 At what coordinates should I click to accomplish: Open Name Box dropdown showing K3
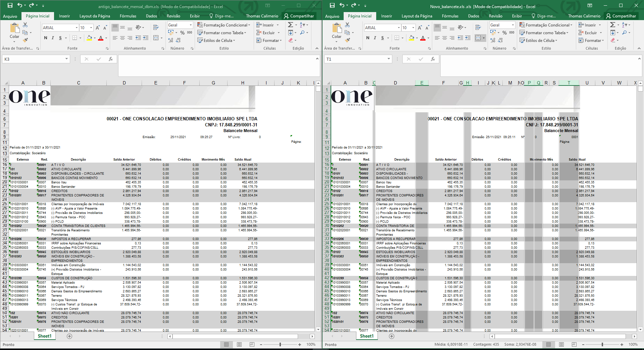click(x=66, y=59)
